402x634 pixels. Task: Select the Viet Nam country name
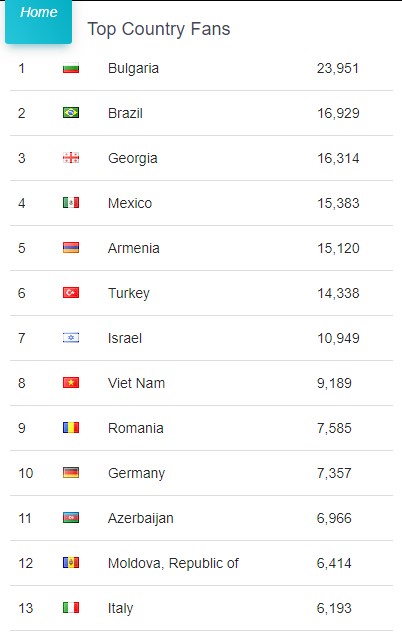click(136, 383)
